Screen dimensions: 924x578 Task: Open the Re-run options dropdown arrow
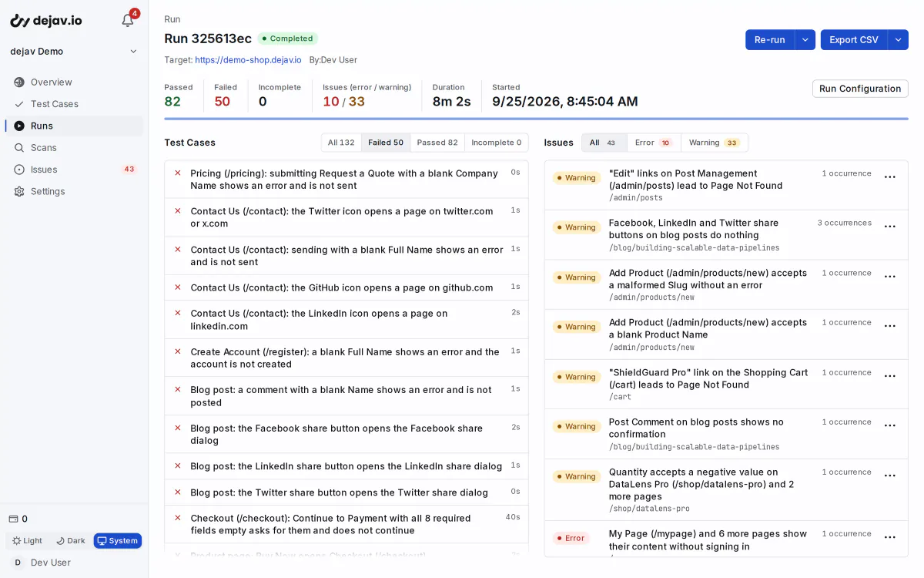coord(805,40)
